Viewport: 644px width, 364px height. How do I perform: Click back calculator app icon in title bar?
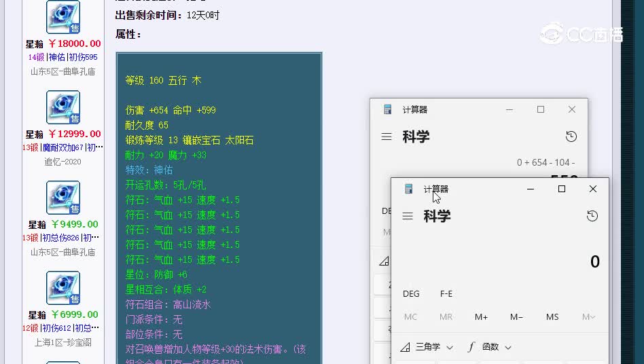pos(387,109)
